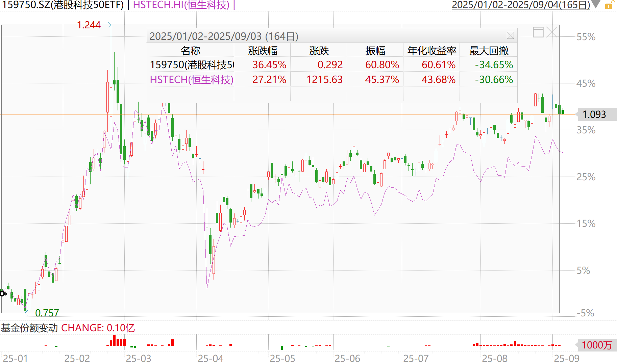Click the gray X chart pane icon

click(x=551, y=32)
